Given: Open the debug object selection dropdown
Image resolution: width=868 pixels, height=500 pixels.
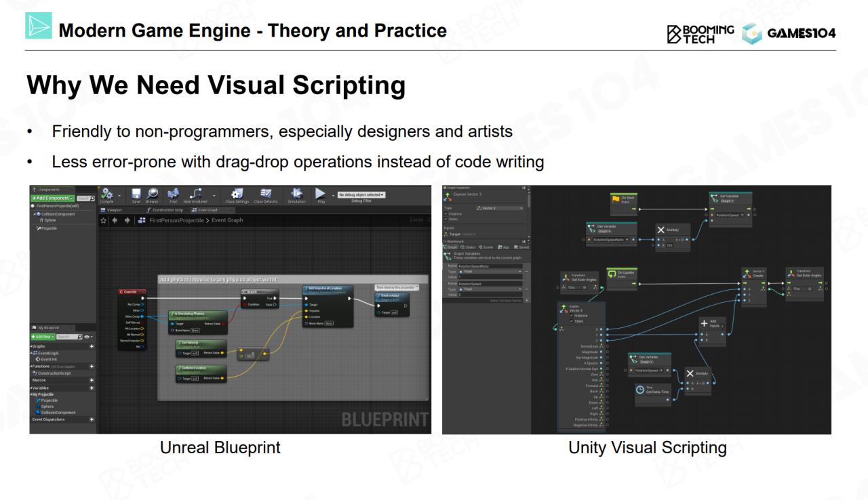Looking at the screenshot, I should click(x=361, y=195).
